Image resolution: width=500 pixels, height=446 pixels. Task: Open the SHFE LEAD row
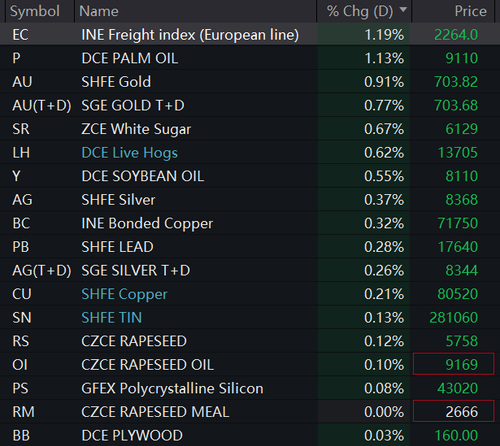coord(117,247)
